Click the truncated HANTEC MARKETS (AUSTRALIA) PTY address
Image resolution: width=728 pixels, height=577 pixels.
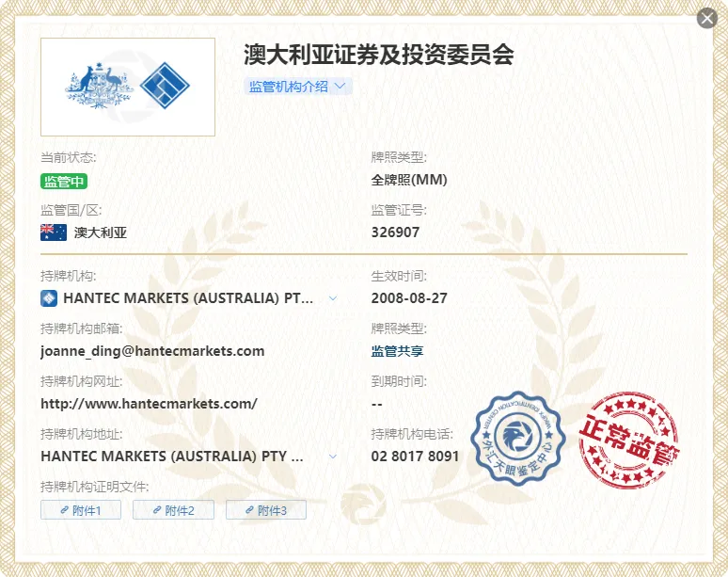coord(172,457)
